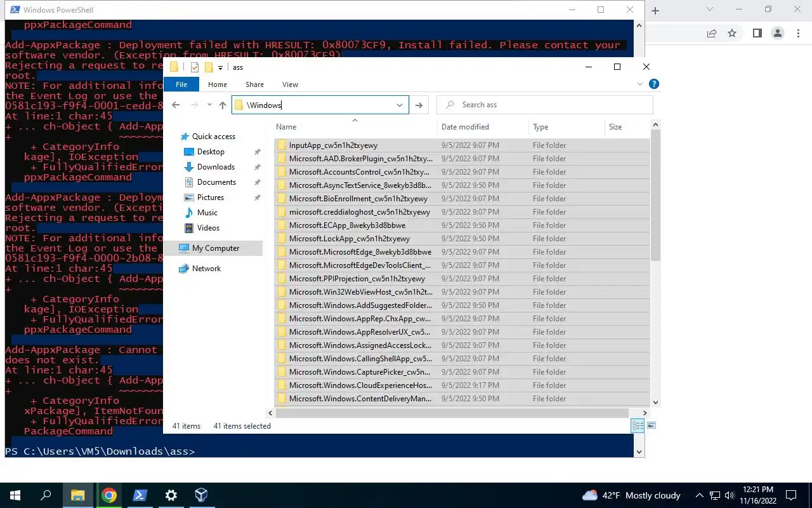Select Microsoft.MicrosoftEdge_8wekyb3d8bbwe folder
Viewport: 812px width, 508px height.
click(x=462, y=252)
